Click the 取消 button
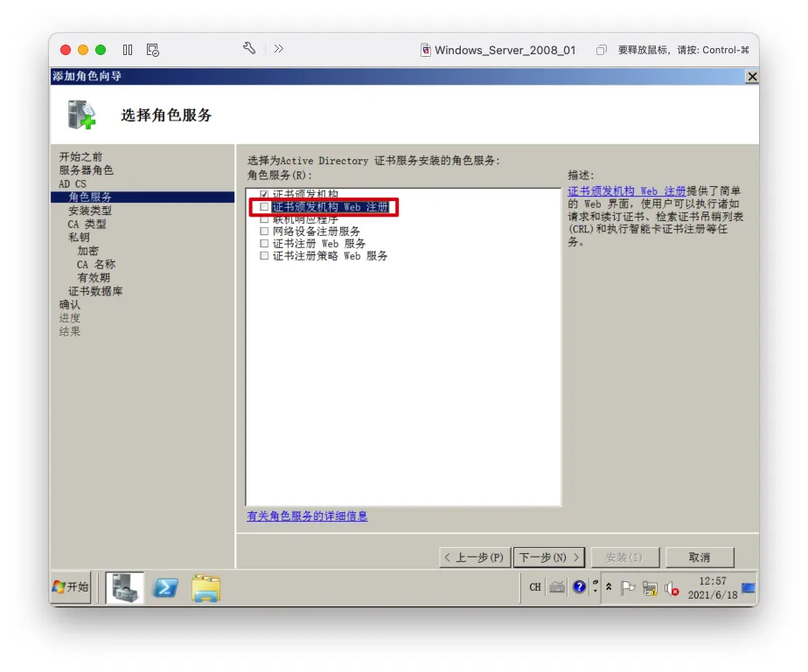The width and height of the screenshot is (808, 672). [x=700, y=558]
